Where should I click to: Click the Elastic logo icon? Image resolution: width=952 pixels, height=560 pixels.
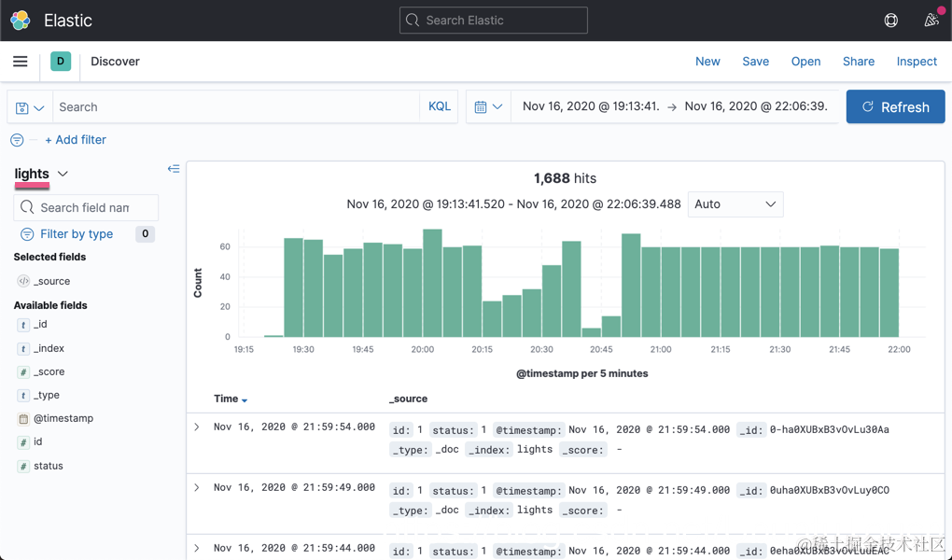[x=20, y=20]
